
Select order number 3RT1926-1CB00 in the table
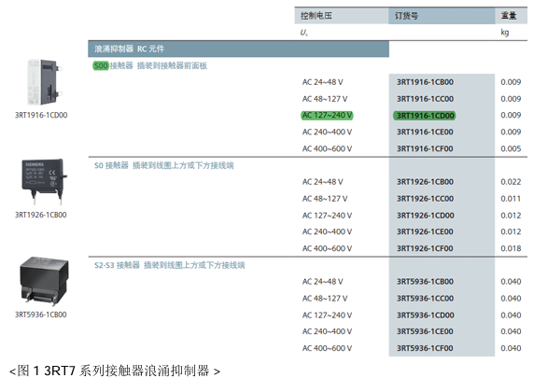(x=425, y=182)
